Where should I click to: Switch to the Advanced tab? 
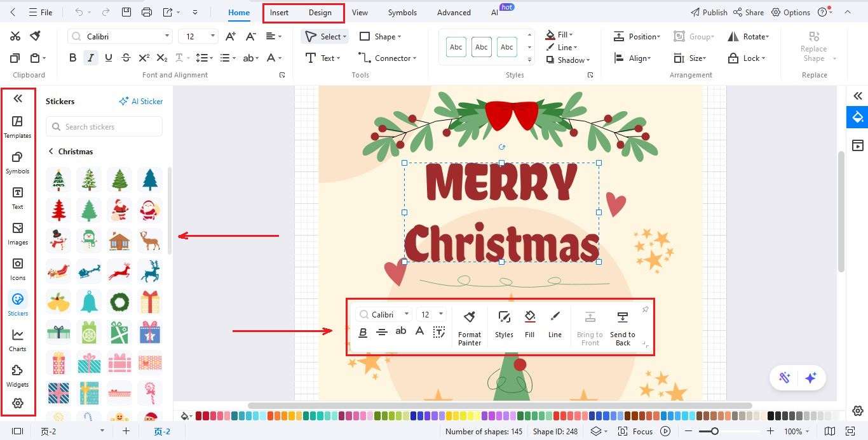coord(454,12)
